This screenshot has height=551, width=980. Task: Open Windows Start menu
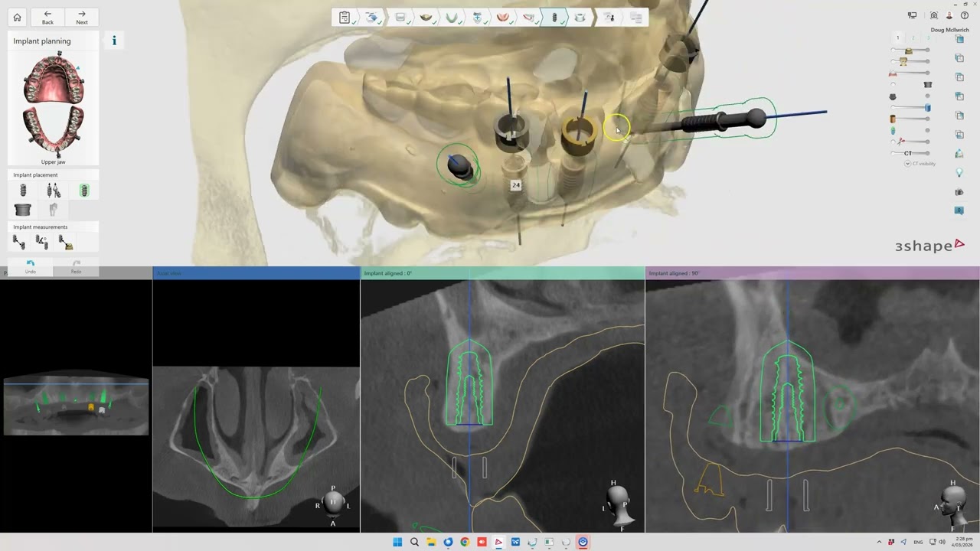397,542
